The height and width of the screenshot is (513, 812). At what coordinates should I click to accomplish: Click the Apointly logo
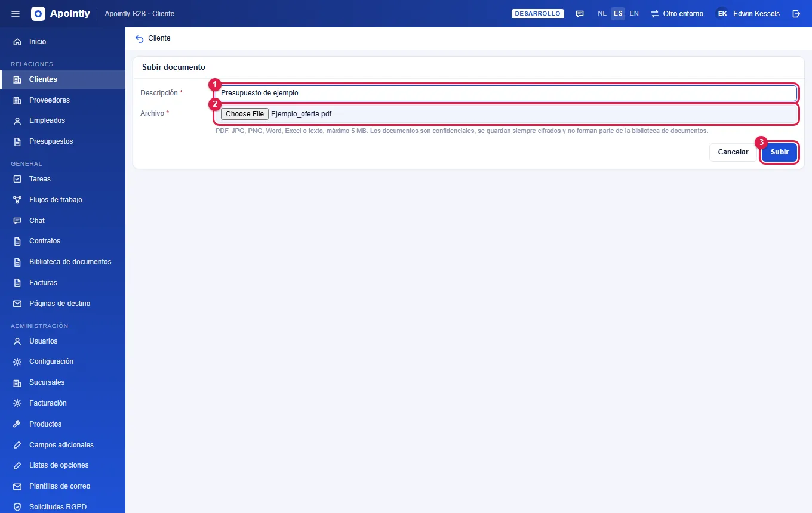60,14
